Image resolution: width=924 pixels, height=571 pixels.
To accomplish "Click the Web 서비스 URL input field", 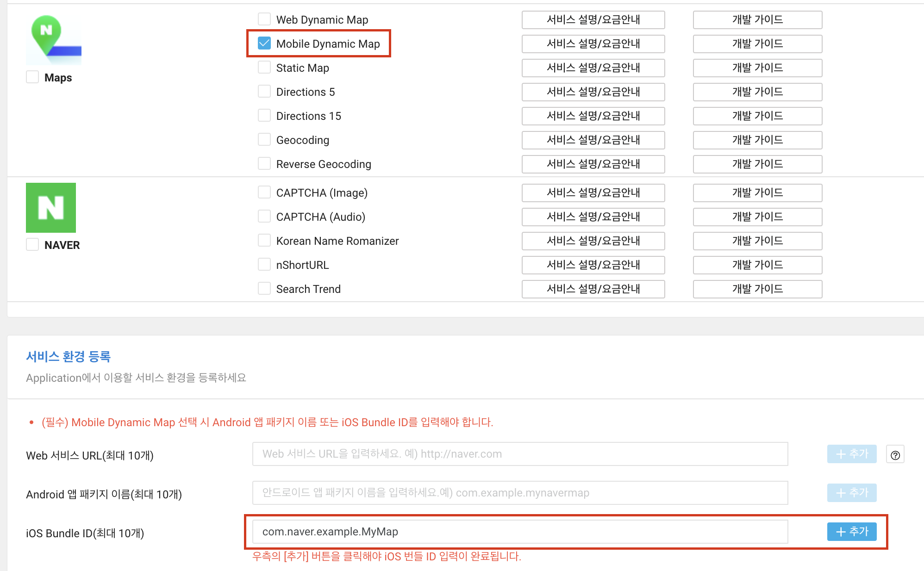I will click(520, 454).
